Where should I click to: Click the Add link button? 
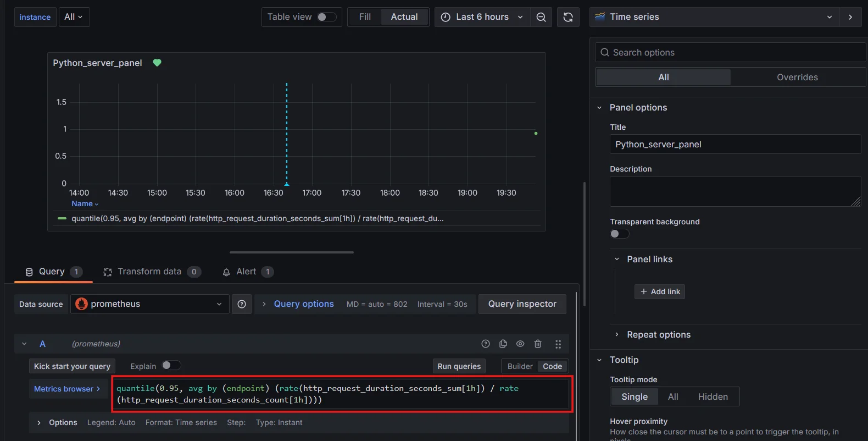click(x=660, y=291)
